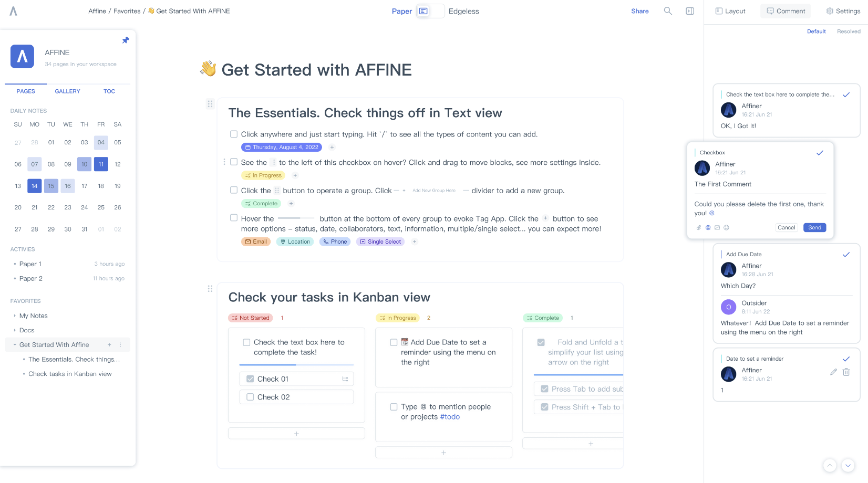Collapse Get Started With Affine tree item
This screenshot has height=483, width=868.
point(15,345)
